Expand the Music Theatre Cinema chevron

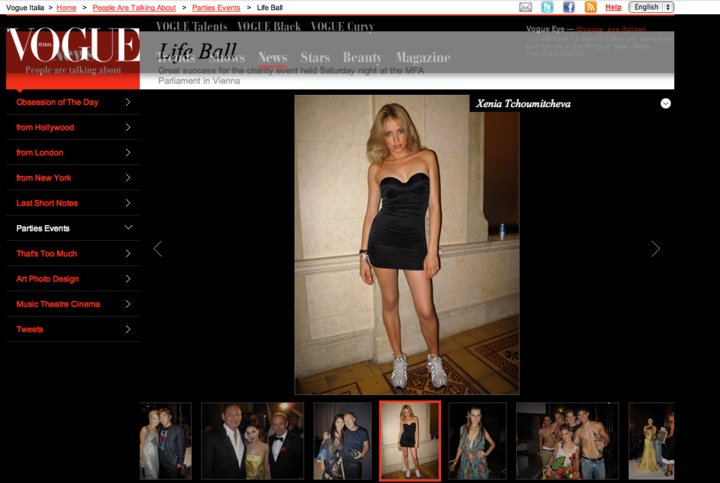(x=128, y=304)
